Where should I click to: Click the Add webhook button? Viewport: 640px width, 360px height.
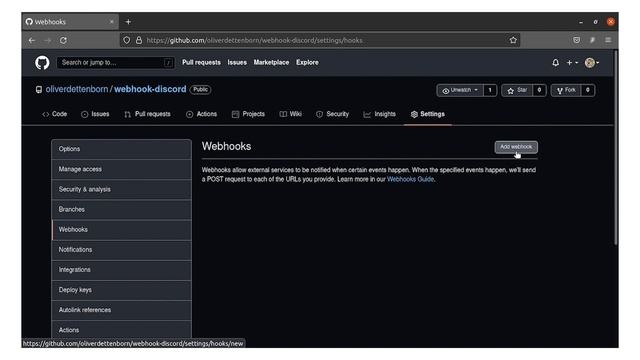(516, 147)
